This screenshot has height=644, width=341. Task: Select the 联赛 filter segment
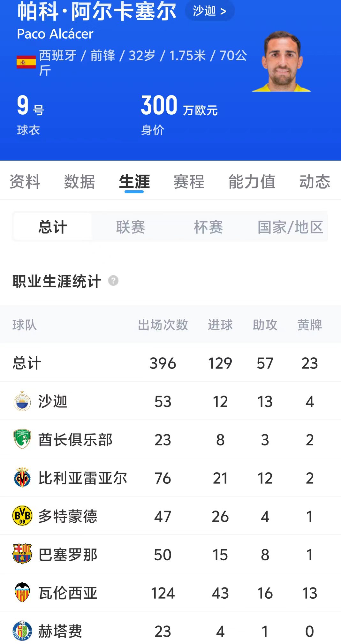click(x=131, y=227)
